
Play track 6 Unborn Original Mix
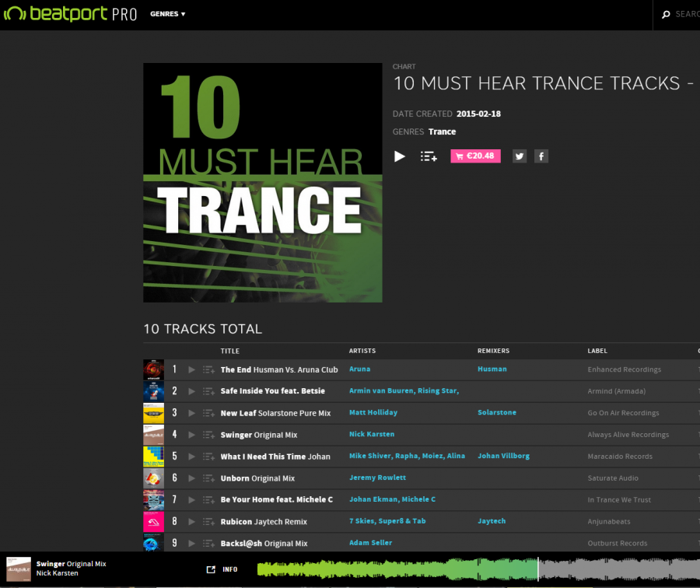pos(191,478)
